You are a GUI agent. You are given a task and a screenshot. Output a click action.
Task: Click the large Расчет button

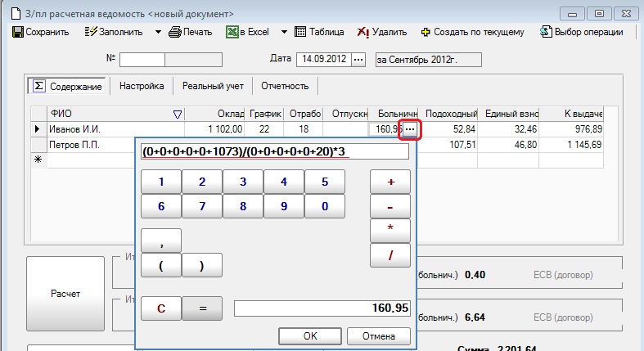[65, 294]
